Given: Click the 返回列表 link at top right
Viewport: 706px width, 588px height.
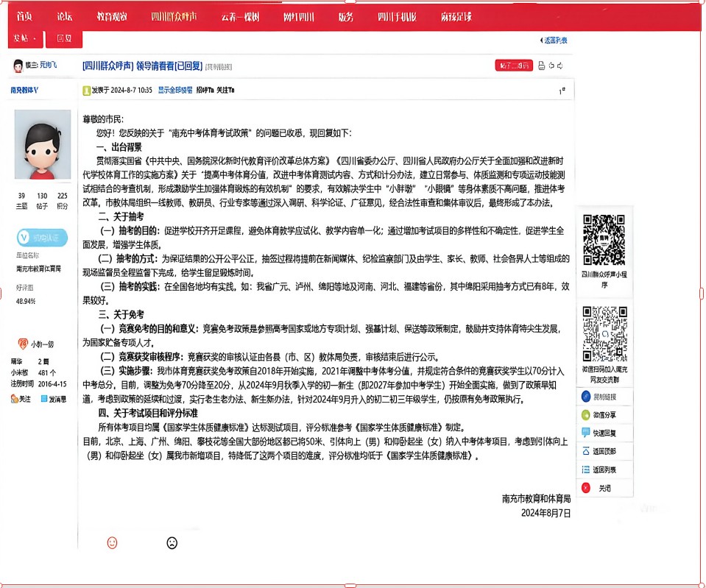Looking at the screenshot, I should (x=554, y=40).
